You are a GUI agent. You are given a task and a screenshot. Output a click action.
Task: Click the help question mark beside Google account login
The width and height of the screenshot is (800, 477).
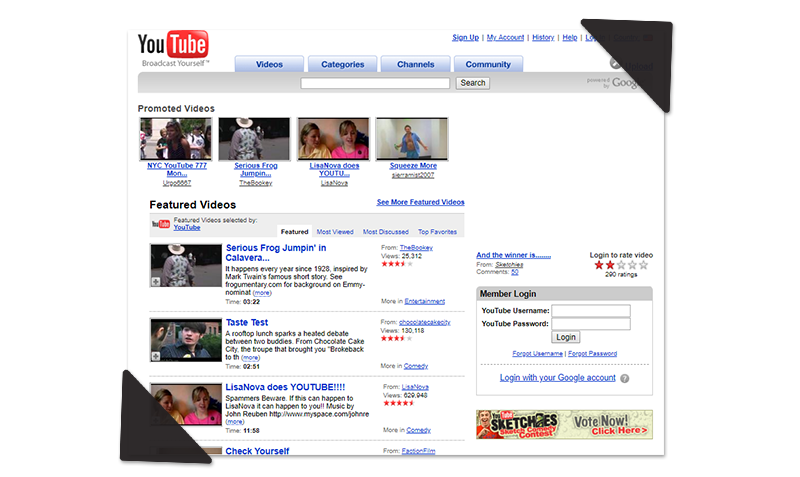click(624, 379)
